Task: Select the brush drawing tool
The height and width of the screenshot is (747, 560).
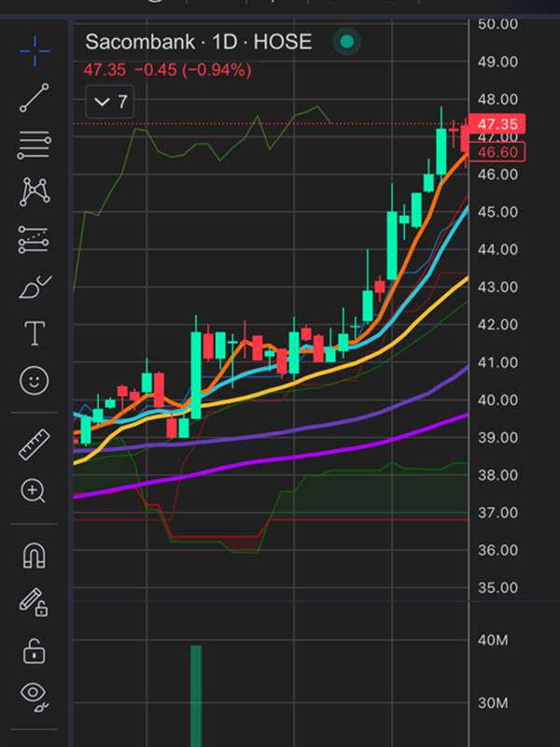Action: click(x=35, y=287)
